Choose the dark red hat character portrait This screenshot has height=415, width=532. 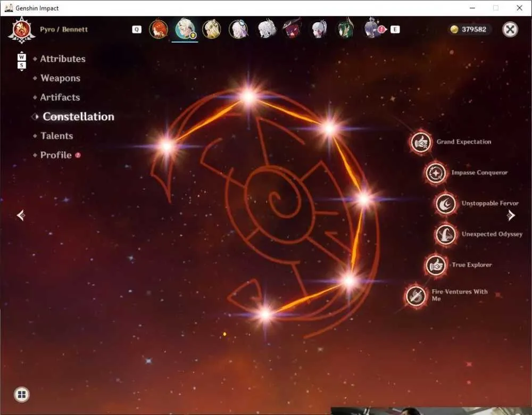[292, 29]
